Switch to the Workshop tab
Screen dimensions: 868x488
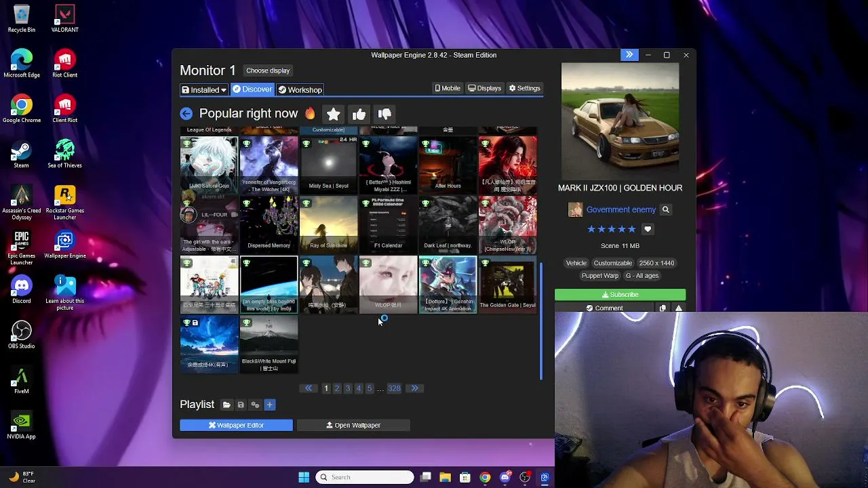(x=300, y=89)
